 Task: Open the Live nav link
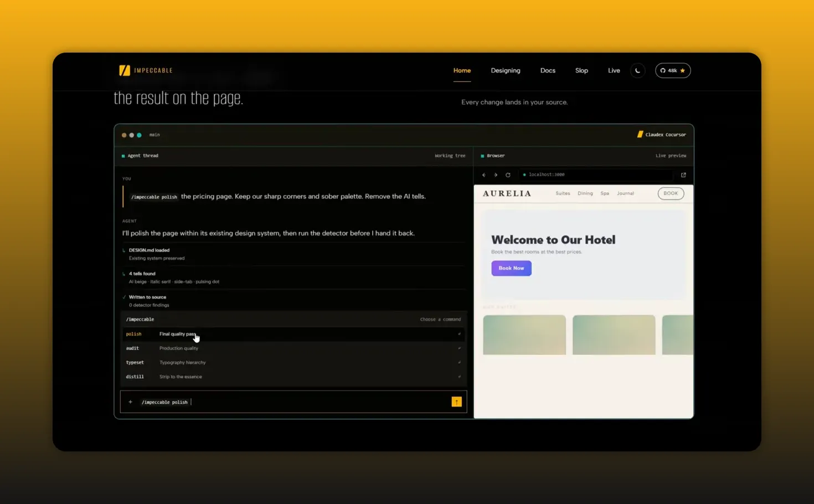pyautogui.click(x=614, y=70)
